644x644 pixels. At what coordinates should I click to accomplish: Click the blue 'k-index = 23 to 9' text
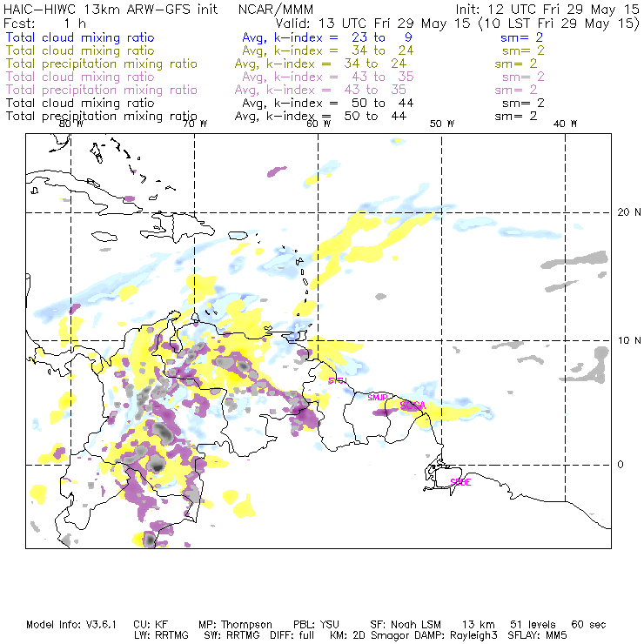[343, 37]
